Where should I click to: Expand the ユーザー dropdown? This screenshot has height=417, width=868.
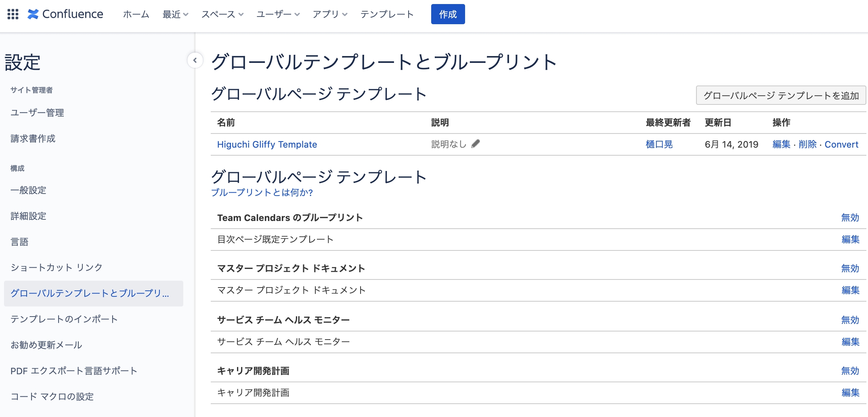click(278, 14)
